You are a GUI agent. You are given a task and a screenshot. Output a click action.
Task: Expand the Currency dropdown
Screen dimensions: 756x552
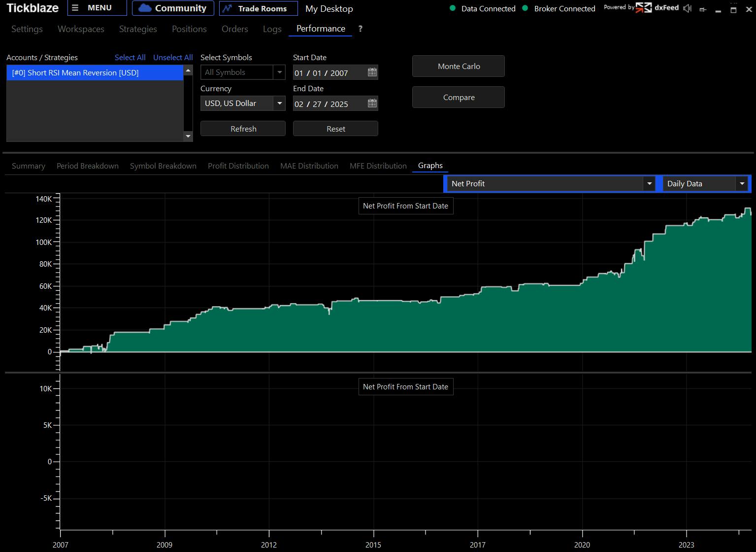pos(279,103)
